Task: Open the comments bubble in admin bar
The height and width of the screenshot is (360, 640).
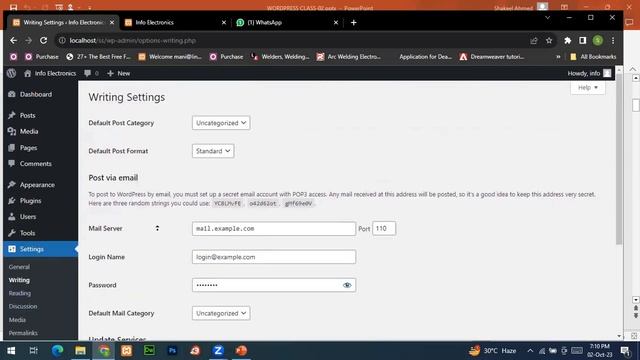Action: pyautogui.click(x=91, y=73)
